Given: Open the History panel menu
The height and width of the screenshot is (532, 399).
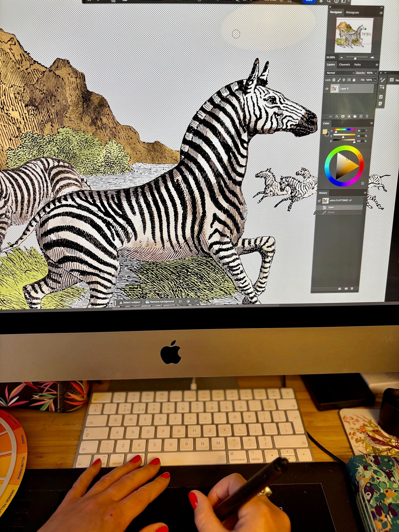Looking at the screenshot, I should click(365, 193).
